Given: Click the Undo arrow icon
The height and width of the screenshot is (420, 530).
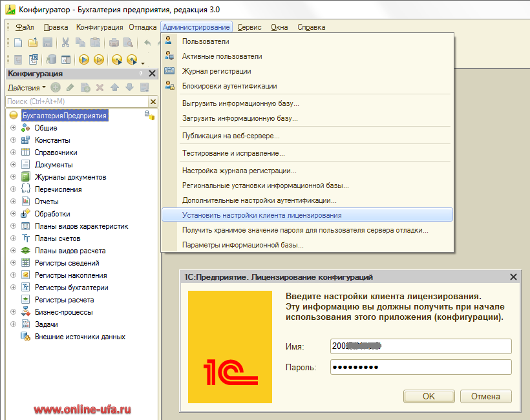Looking at the screenshot, I should click(147, 43).
